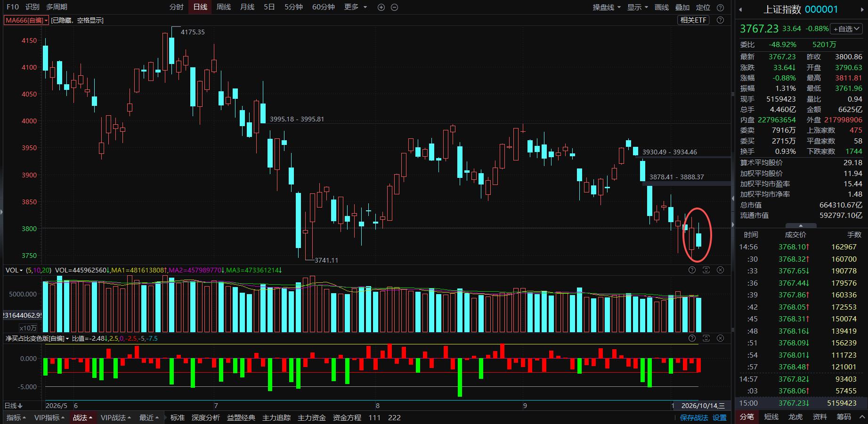Image resolution: width=868 pixels, height=424 pixels.
Task: Collapse quote details with up arrow
Action: pos(801,226)
